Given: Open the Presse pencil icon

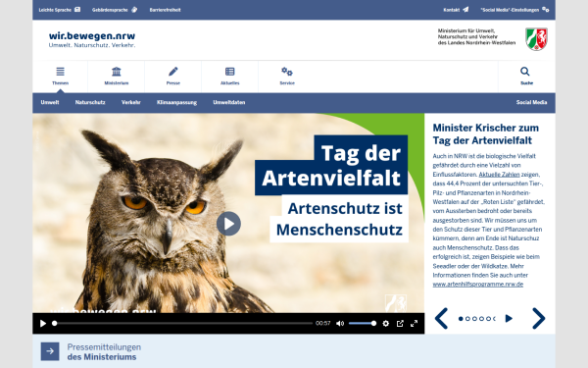Looking at the screenshot, I should [172, 72].
